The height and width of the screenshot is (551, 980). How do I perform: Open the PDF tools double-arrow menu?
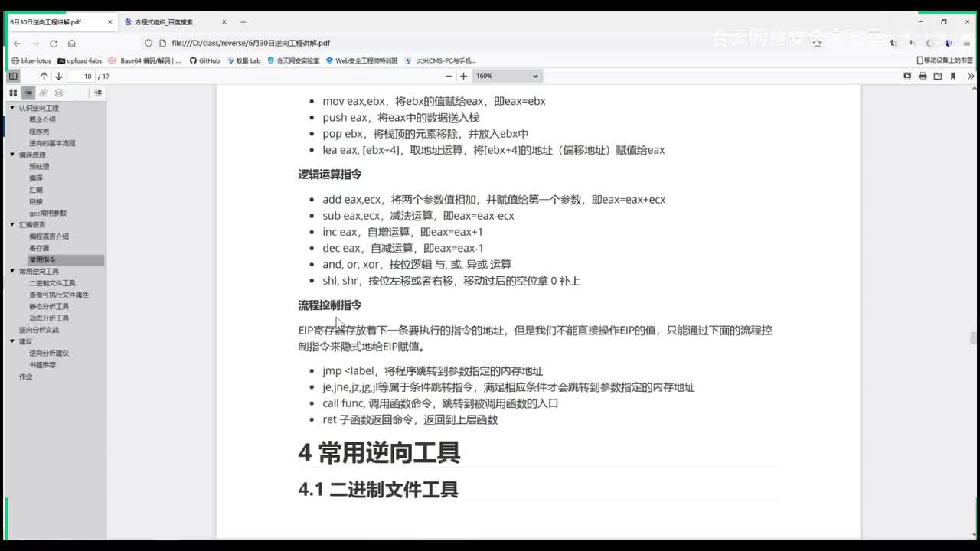(x=971, y=77)
